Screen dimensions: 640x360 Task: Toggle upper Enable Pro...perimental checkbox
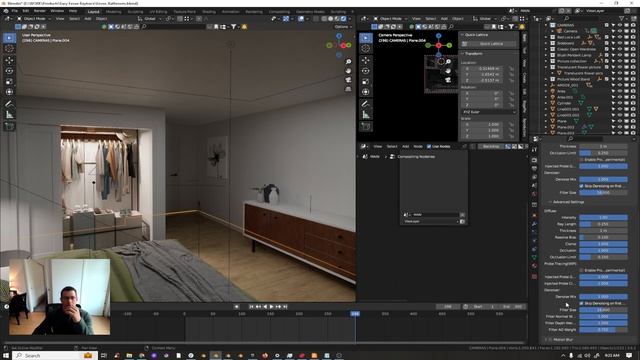581,160
